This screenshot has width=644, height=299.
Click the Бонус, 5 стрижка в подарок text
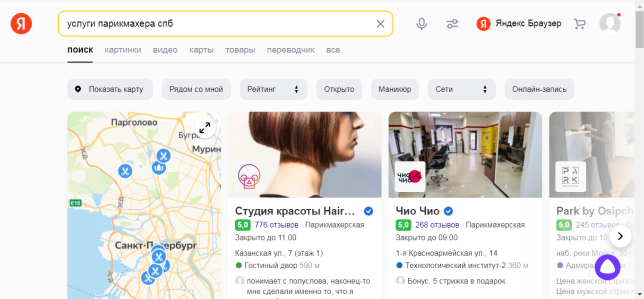coord(456,281)
